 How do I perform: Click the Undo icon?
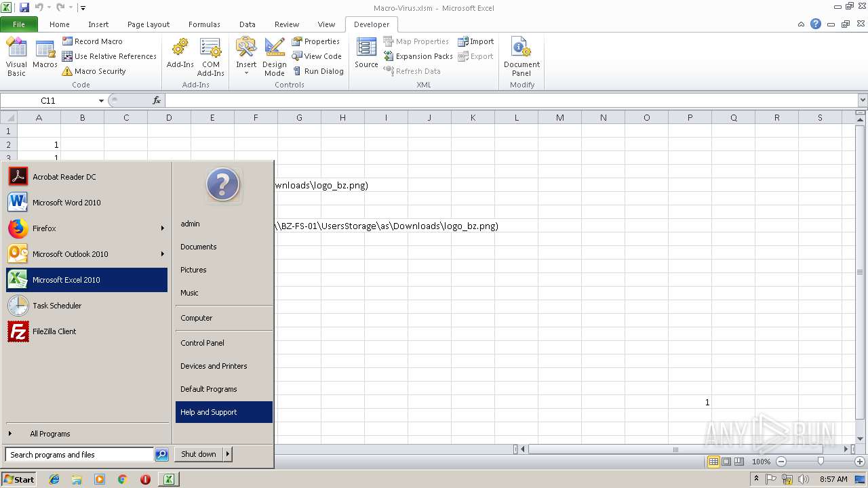click(39, 7)
